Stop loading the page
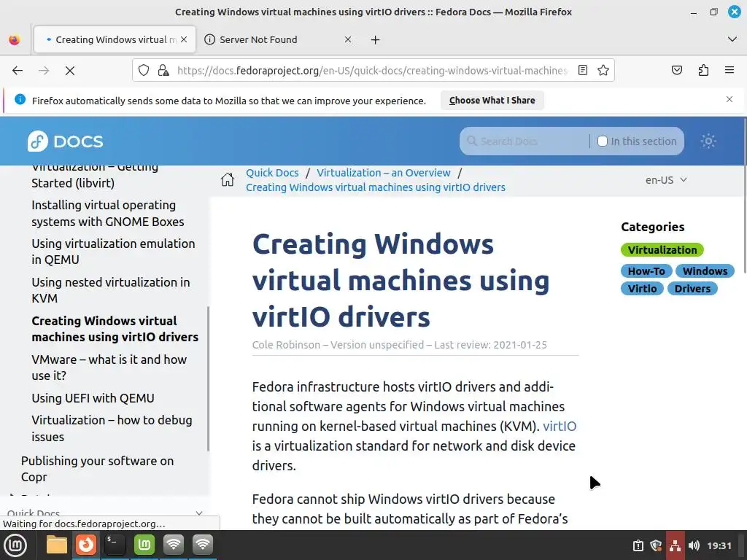 coord(70,71)
